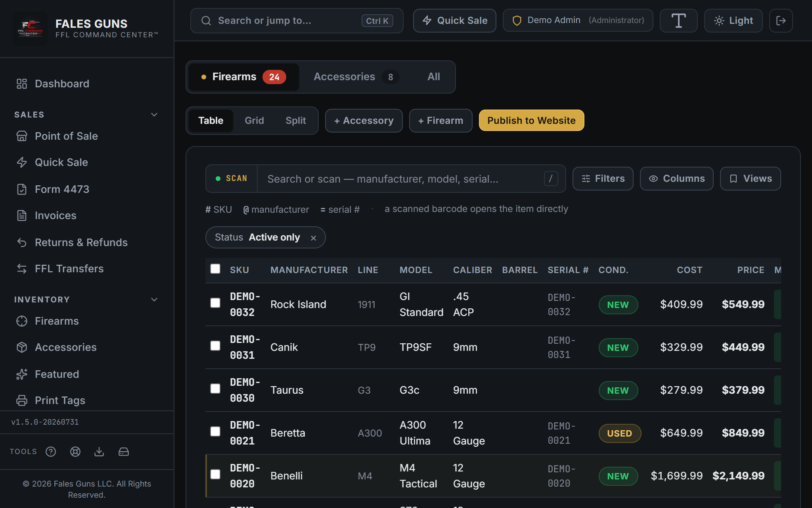Switch to the All tab
Screen dimensions: 812x508
click(433, 77)
